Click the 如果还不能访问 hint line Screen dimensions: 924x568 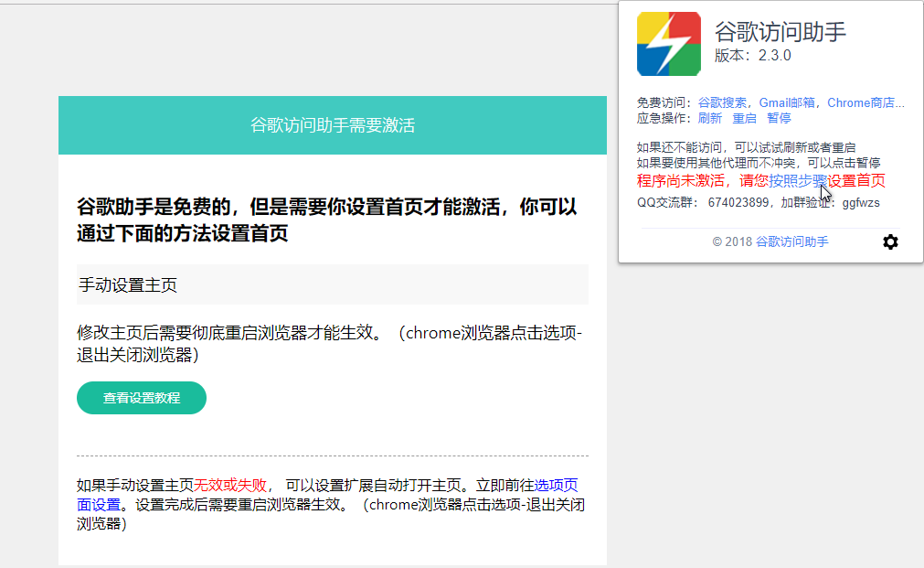click(x=746, y=147)
